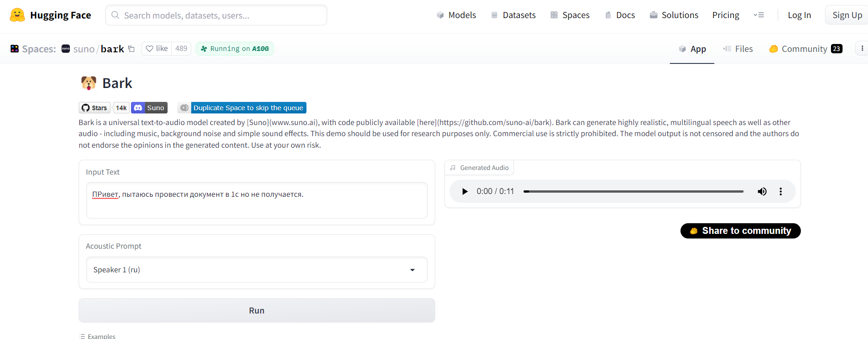This screenshot has width=868, height=339.
Task: Click the Bark dog emoji icon
Action: (88, 83)
